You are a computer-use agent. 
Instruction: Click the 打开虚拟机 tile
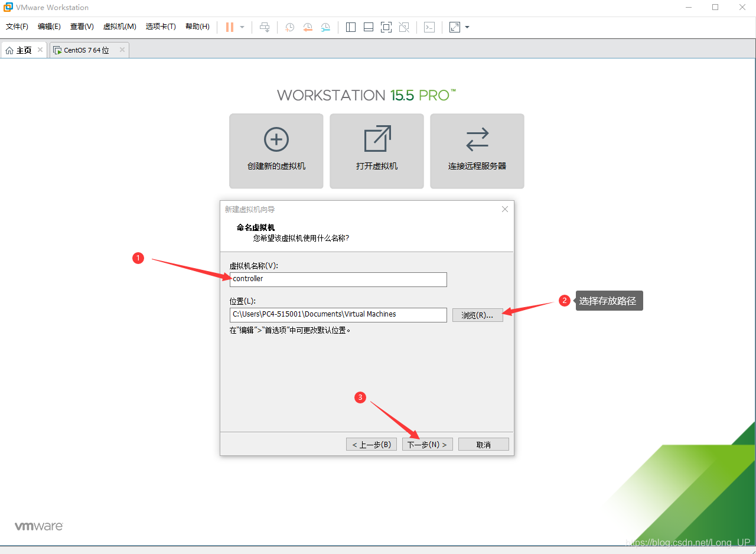377,151
